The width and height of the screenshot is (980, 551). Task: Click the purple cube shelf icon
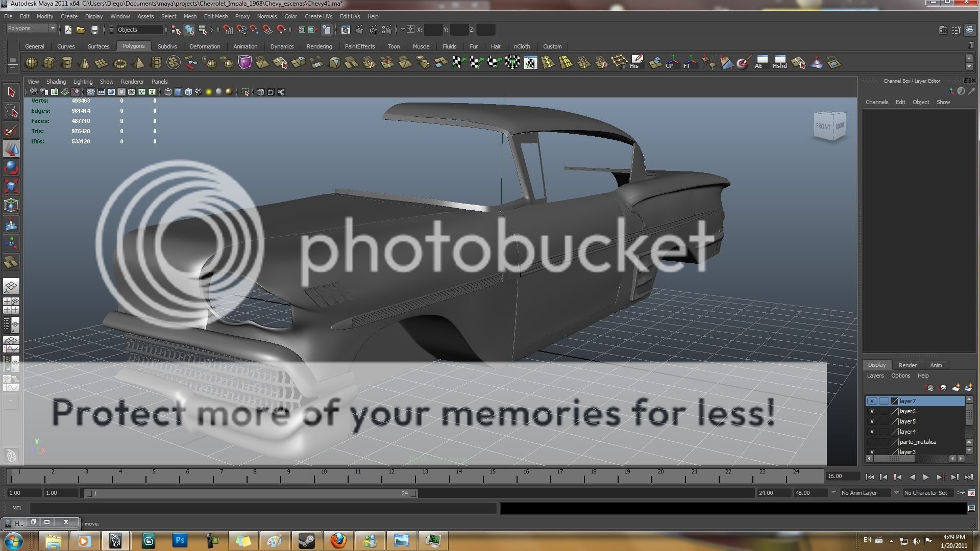coord(245,63)
